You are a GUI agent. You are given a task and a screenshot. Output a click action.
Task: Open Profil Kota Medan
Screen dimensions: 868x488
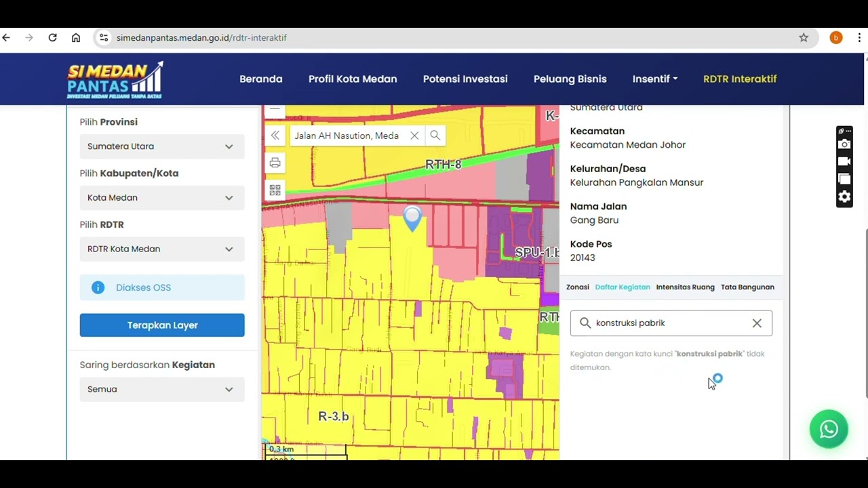coord(353,79)
